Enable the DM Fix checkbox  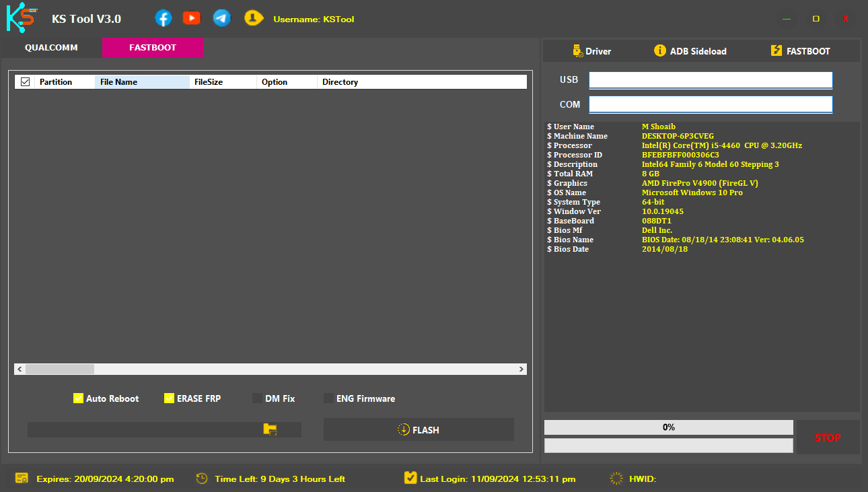click(257, 398)
